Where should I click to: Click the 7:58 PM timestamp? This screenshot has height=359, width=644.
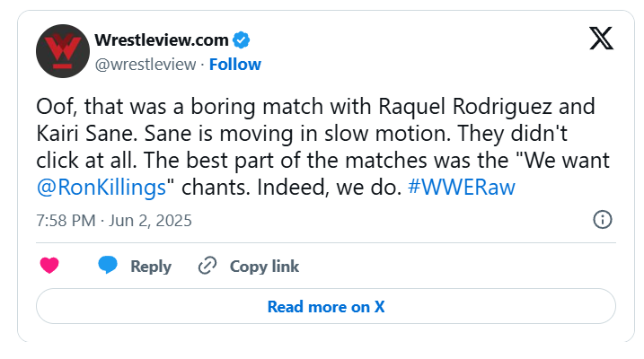64,220
